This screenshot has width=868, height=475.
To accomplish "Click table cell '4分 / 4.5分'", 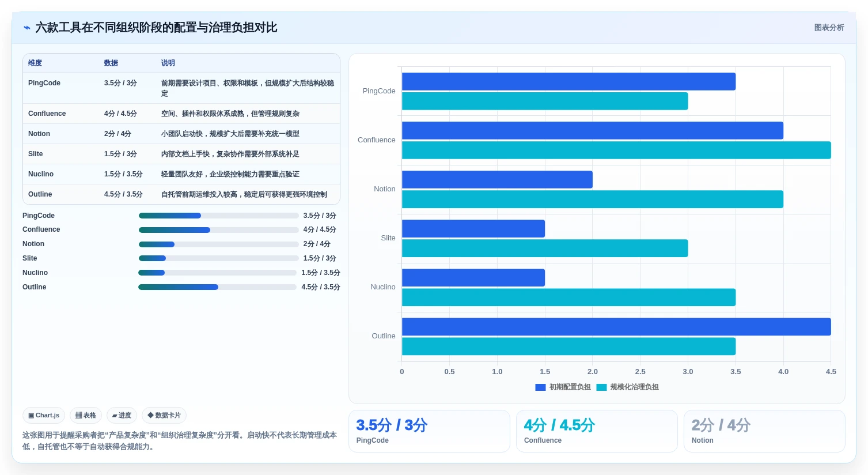I will 120,114.
